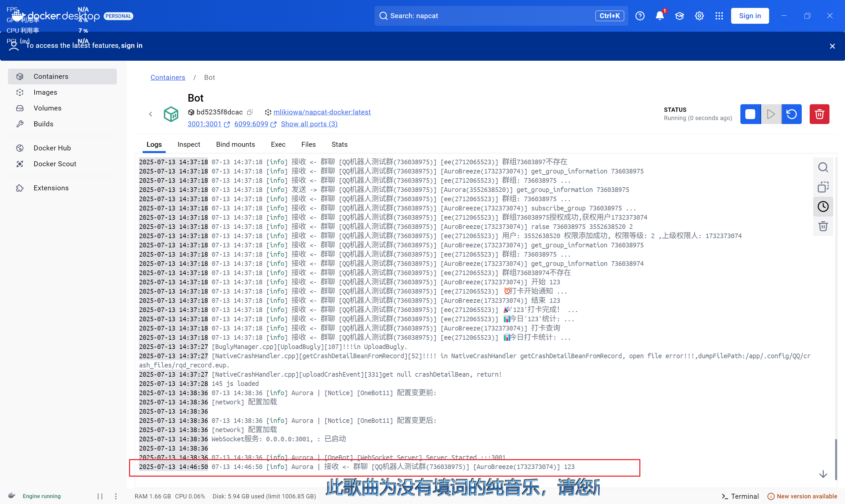This screenshot has height=504, width=845.
Task: Restart the Bot container
Action: (792, 114)
